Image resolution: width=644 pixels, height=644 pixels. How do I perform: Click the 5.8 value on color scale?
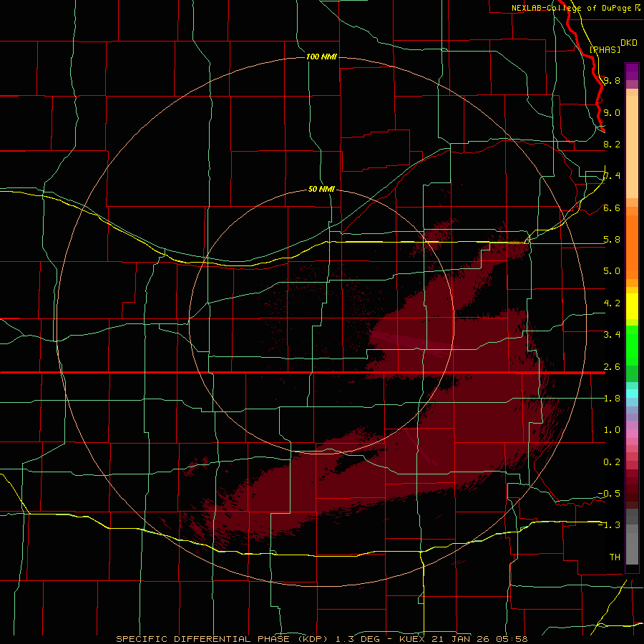click(612, 240)
